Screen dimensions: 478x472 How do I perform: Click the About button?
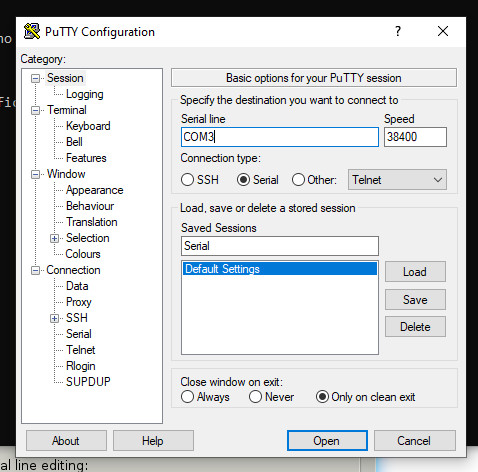pos(66,441)
